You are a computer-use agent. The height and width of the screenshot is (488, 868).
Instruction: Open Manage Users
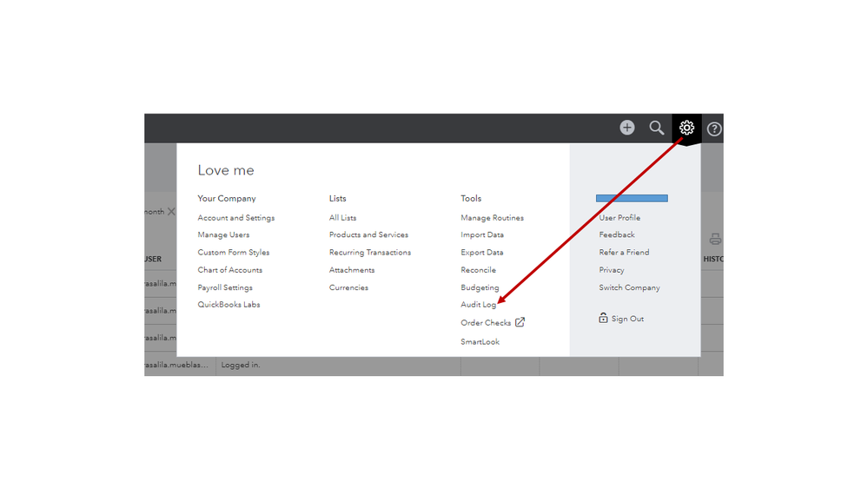223,234
